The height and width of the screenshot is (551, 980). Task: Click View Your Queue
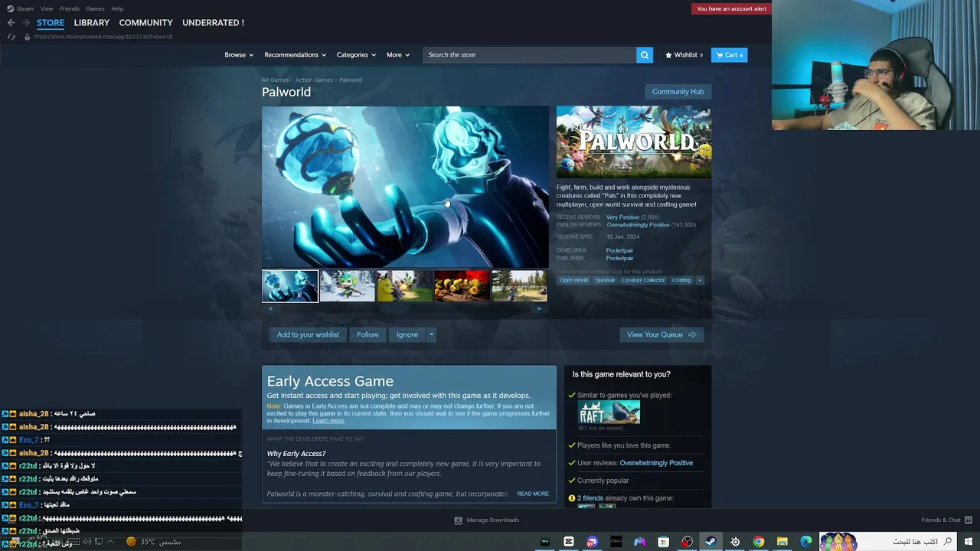coord(661,334)
